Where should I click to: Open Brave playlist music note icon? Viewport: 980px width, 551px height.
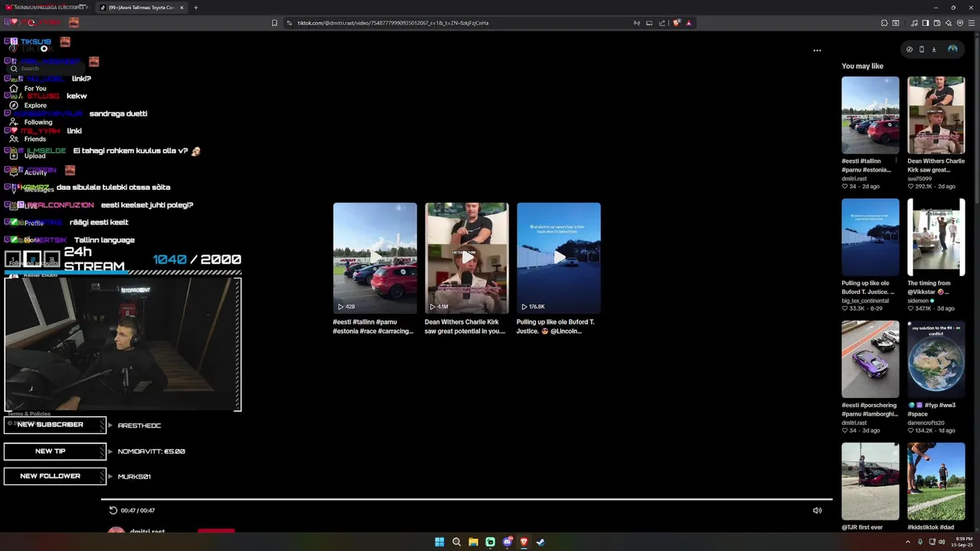coord(914,23)
